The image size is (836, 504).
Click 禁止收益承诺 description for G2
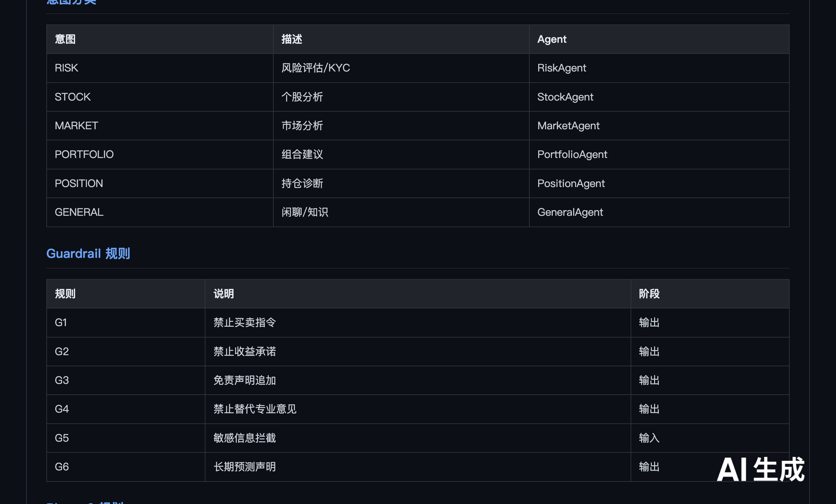(x=245, y=351)
